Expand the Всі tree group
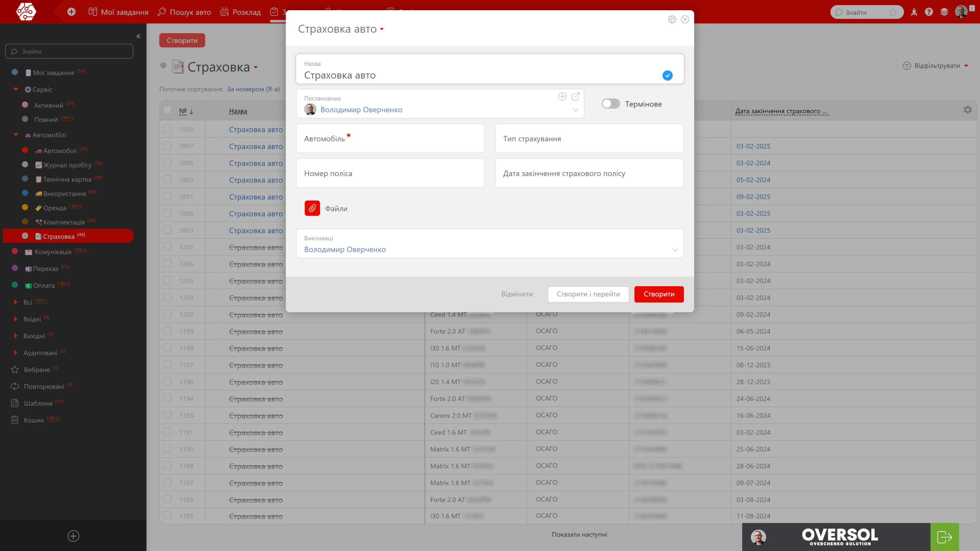980x551 pixels. tap(15, 302)
